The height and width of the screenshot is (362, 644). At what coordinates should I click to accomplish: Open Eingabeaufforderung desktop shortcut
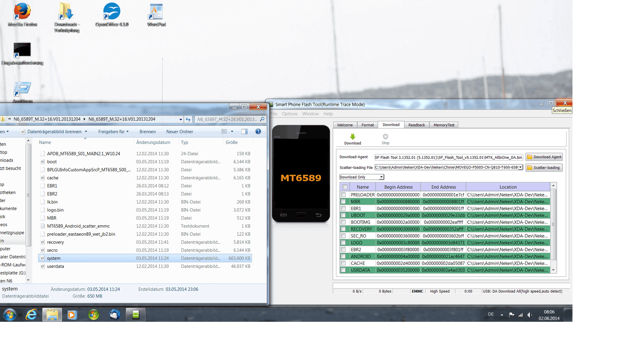[22, 54]
